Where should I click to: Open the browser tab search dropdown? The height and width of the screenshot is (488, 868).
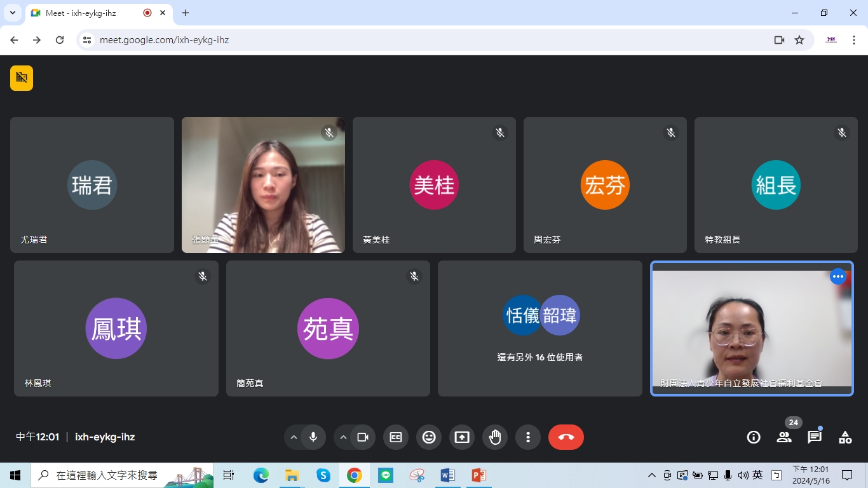point(12,13)
